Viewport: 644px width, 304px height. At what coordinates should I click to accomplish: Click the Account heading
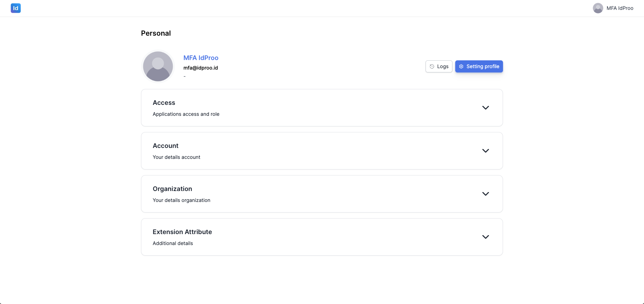click(x=165, y=146)
